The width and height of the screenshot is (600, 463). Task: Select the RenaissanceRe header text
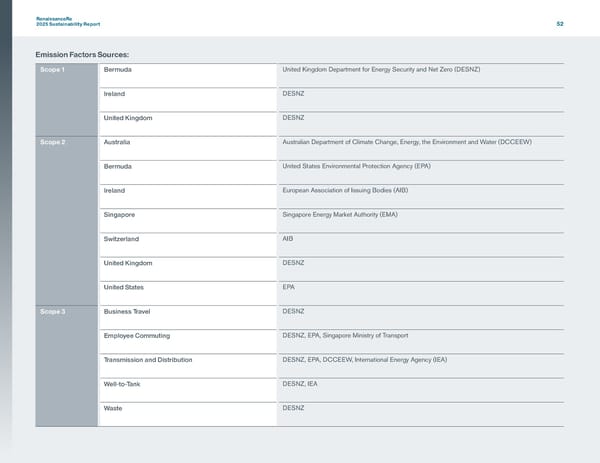(x=54, y=19)
